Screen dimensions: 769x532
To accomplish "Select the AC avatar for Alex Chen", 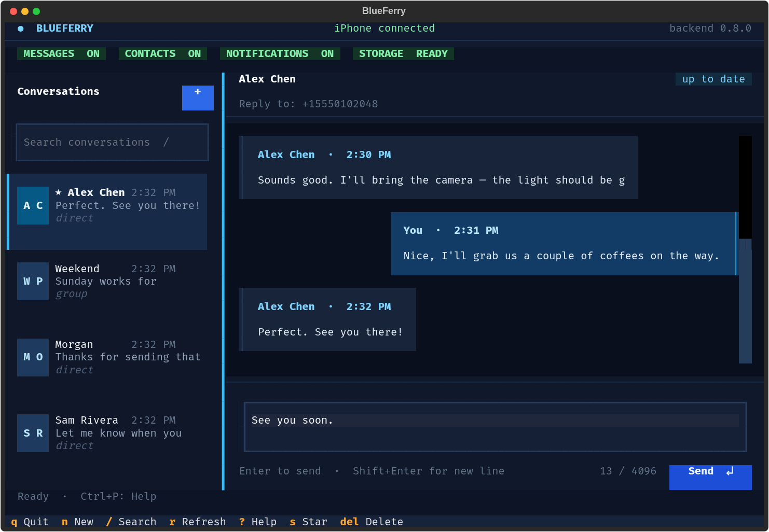I will [33, 205].
